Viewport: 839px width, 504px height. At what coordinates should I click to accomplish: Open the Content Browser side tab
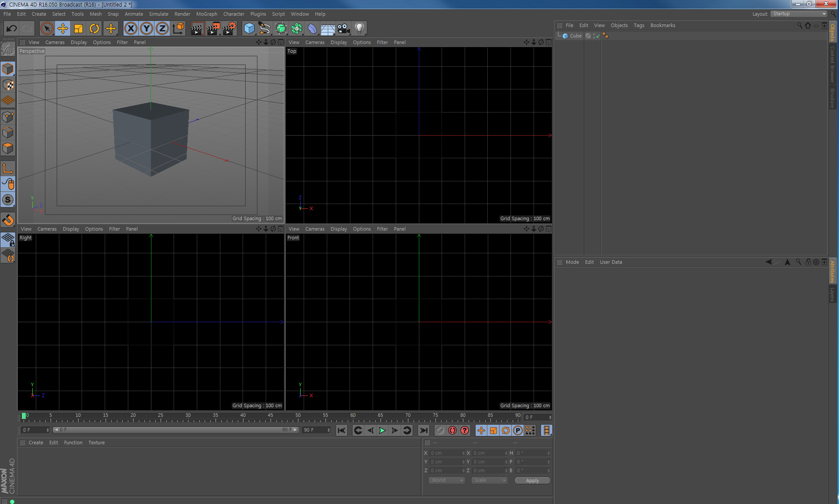tap(832, 65)
